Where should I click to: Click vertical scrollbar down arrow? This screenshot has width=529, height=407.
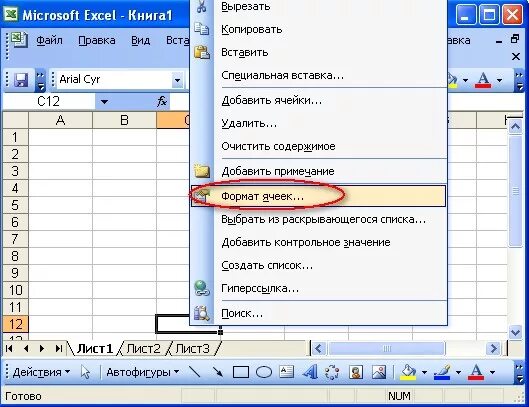click(516, 332)
